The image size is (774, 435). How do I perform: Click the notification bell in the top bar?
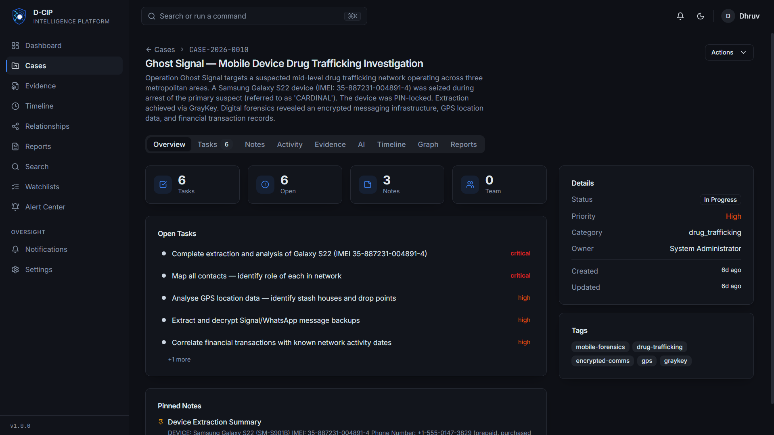pyautogui.click(x=680, y=16)
